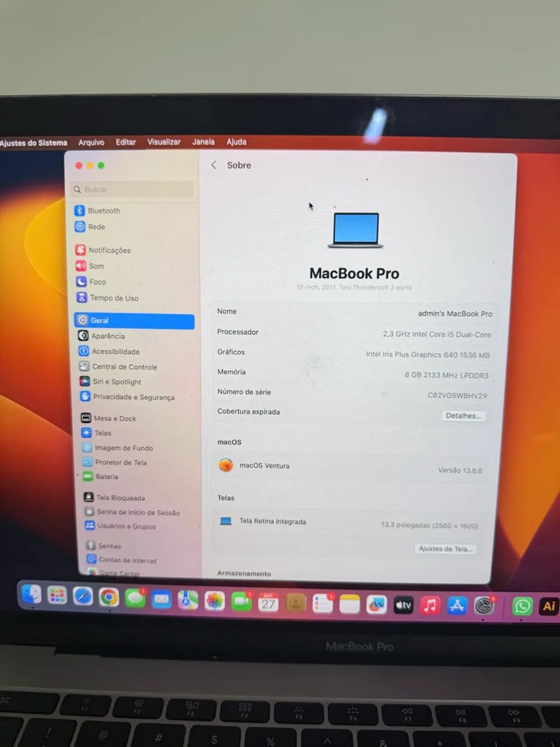Viewport: 560px width, 747px height.
Task: Click the Ajustes de Tela... button
Action: pos(446,549)
